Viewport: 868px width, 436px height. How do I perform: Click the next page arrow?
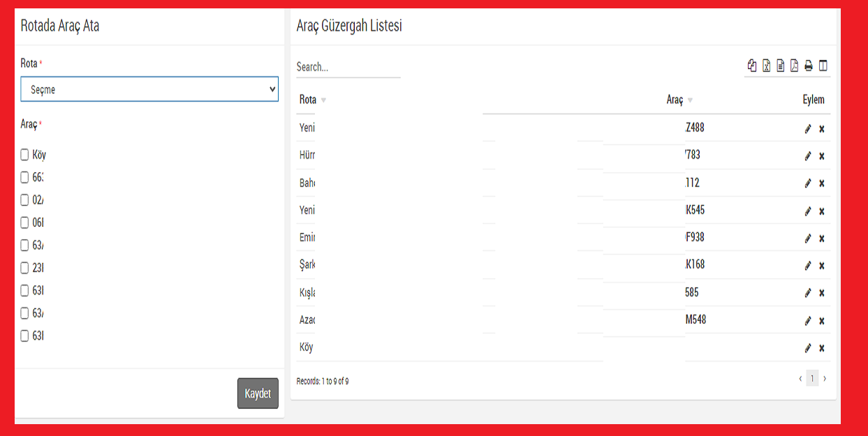pos(825,379)
